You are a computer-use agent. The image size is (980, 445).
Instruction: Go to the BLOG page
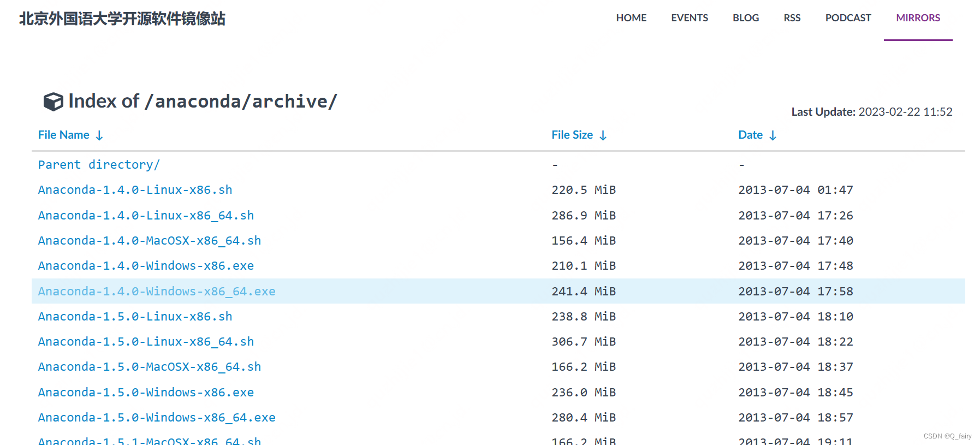click(746, 18)
